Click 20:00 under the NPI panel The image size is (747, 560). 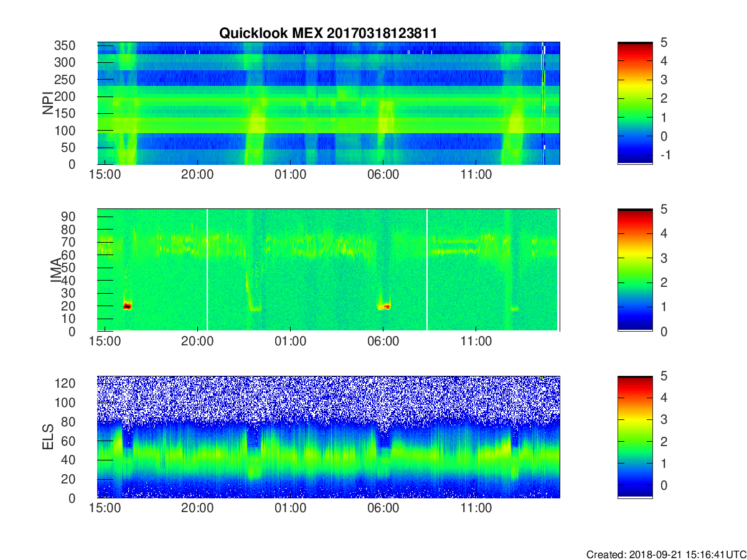[x=197, y=175]
